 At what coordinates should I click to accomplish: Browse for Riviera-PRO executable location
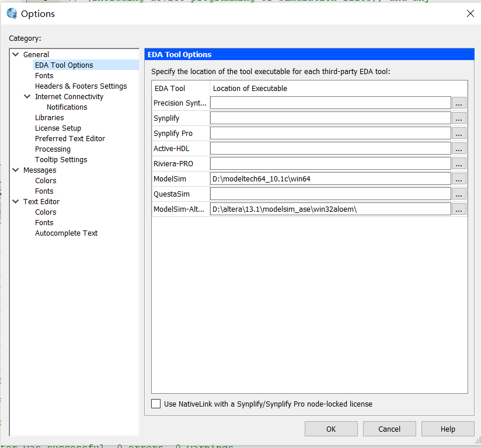pos(459,164)
